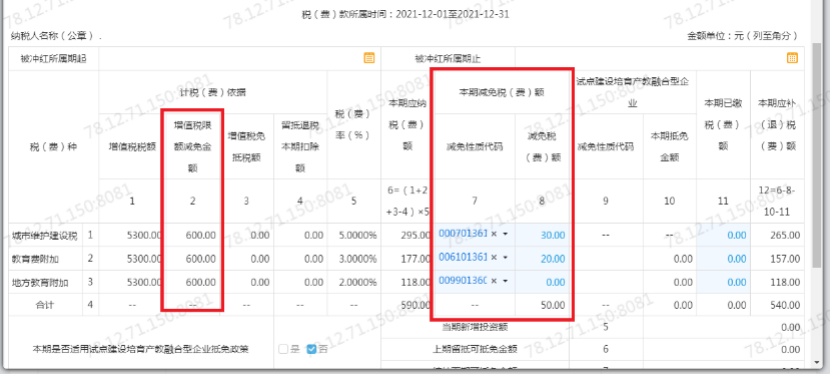Click the 540.00 total in 合计 row

[785, 305]
